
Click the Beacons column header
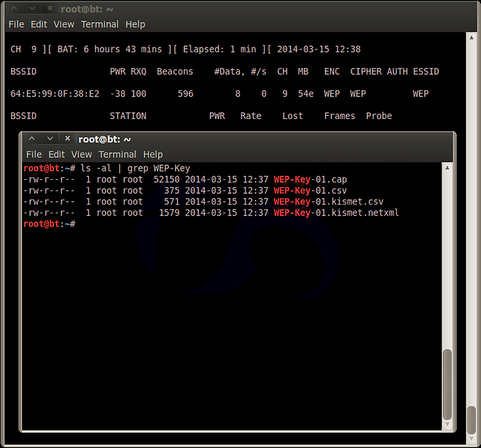(175, 72)
